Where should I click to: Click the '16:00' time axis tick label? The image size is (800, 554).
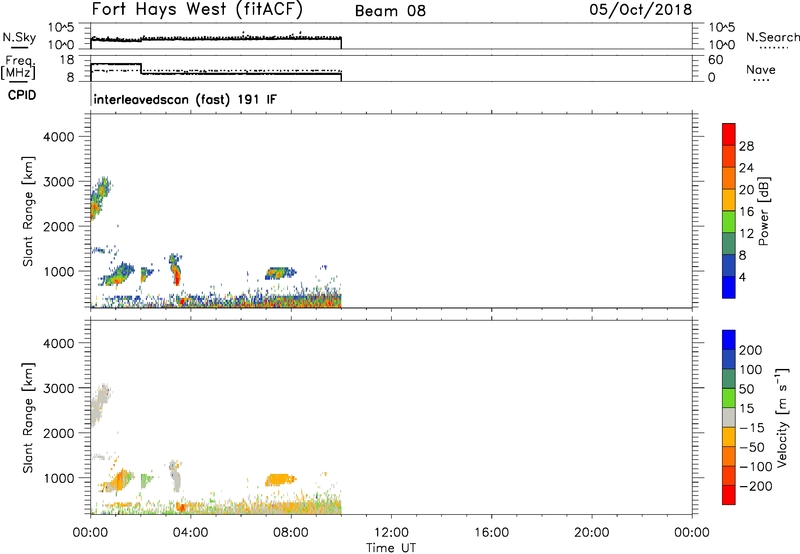pos(491,533)
